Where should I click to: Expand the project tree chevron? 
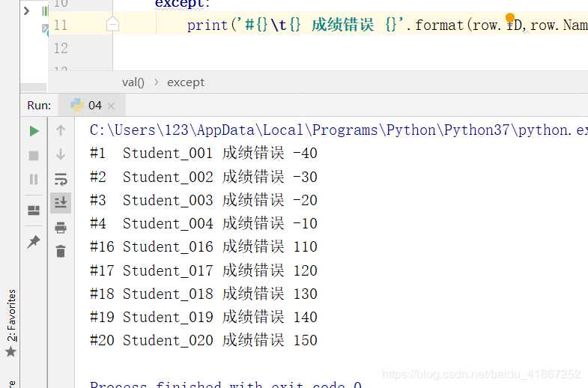(x=26, y=11)
